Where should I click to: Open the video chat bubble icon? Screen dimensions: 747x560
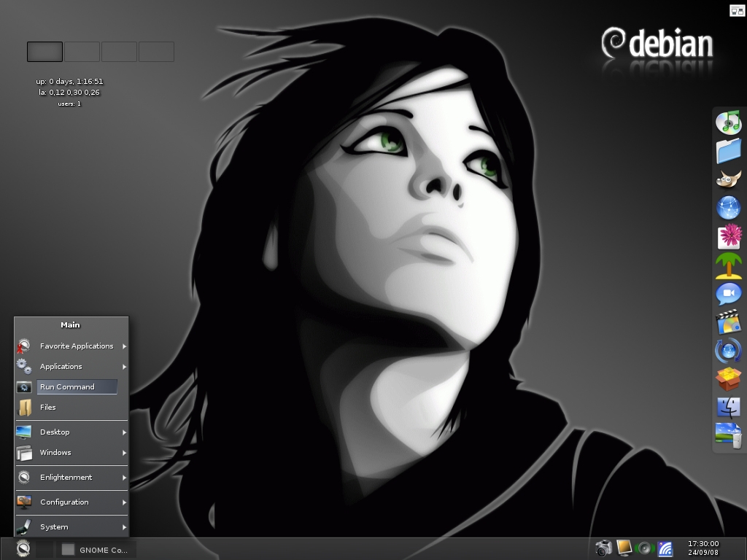point(729,293)
